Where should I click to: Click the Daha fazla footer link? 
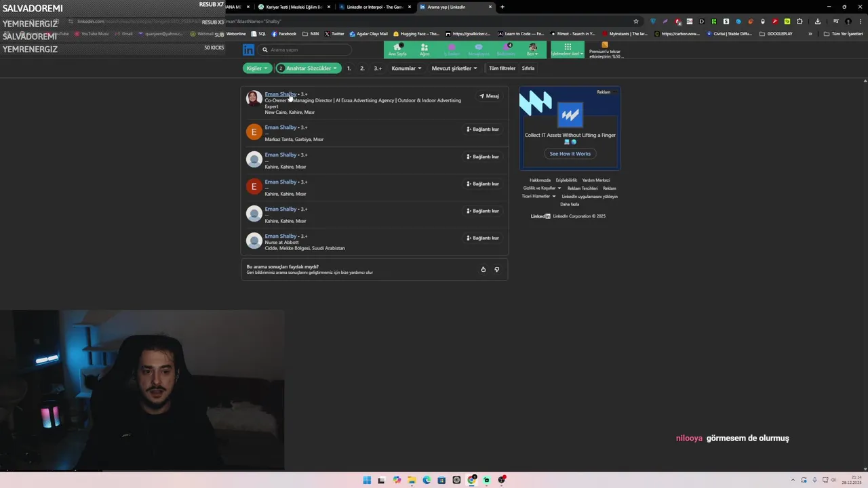coord(570,204)
